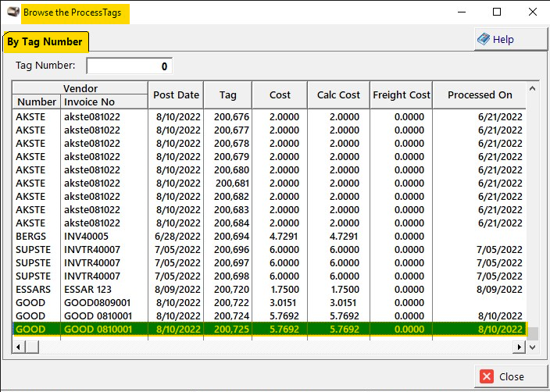Click the Tag Number input field
The width and height of the screenshot is (550, 392).
click(x=130, y=66)
